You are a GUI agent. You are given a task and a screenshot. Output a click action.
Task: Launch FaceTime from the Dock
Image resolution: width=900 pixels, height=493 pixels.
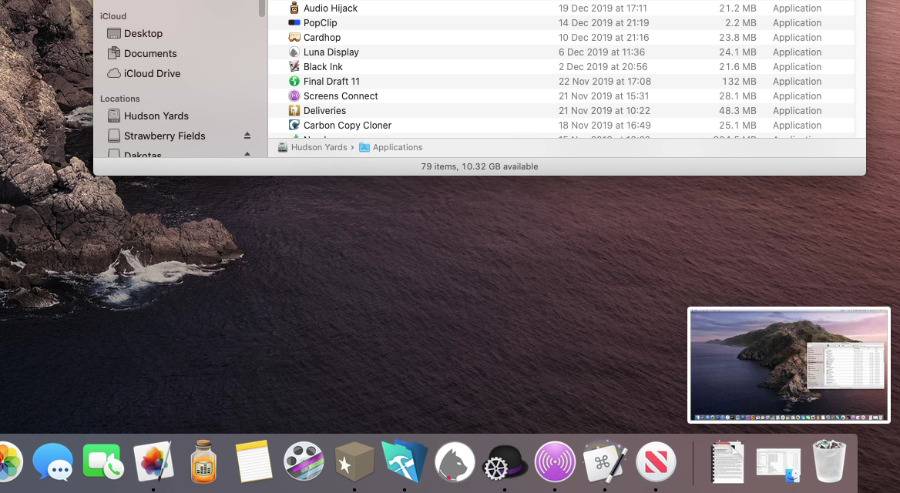coord(102,462)
